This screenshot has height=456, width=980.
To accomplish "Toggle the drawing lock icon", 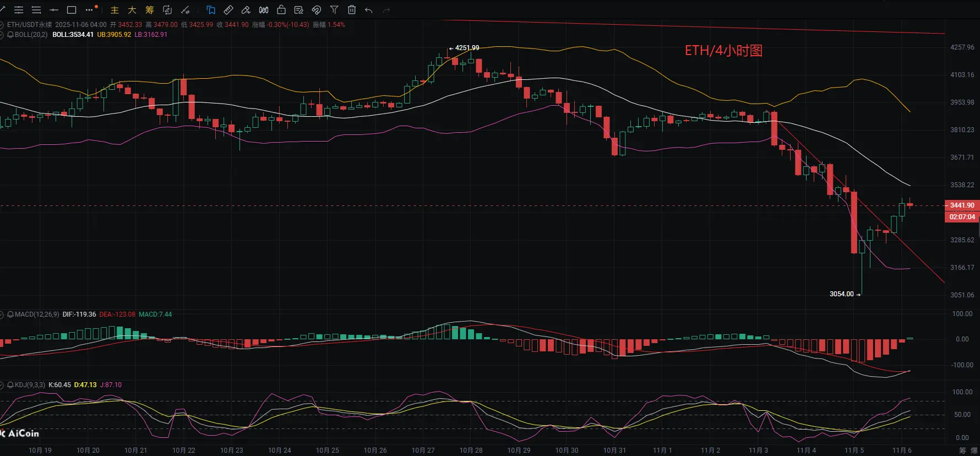I will (x=281, y=10).
